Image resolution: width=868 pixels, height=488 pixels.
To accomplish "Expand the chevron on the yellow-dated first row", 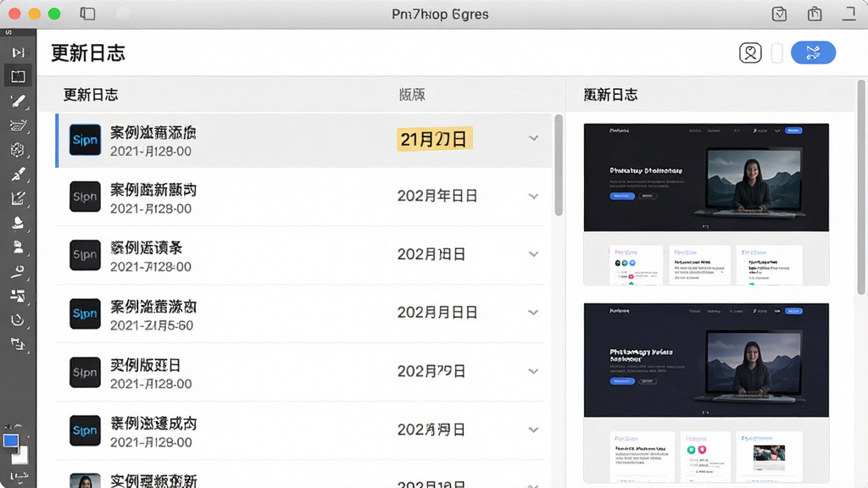I will (x=533, y=138).
